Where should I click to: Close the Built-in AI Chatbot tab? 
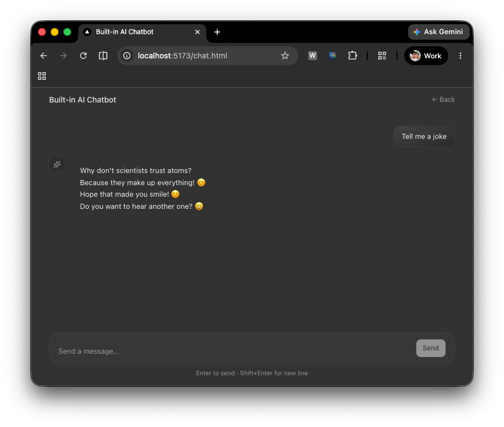tap(197, 32)
